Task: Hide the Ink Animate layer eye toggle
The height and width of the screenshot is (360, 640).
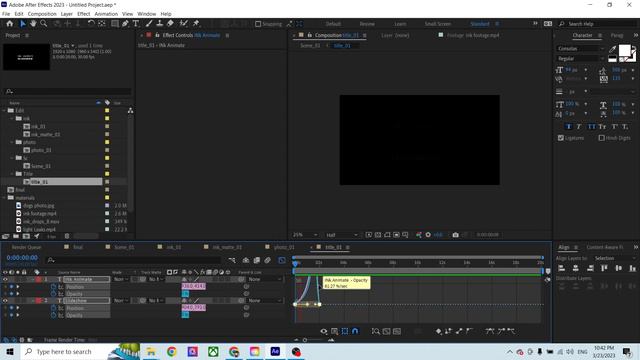Action: click(x=5, y=279)
